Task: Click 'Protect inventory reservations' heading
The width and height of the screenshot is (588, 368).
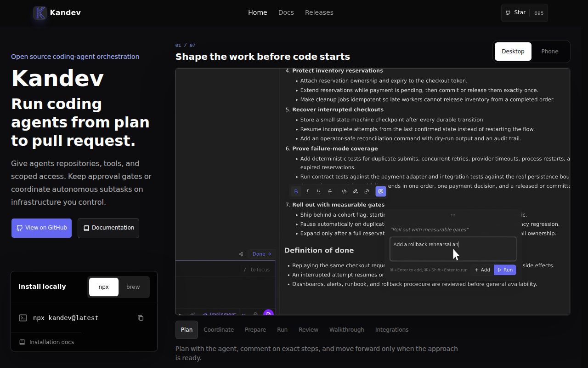Action: 338,71
